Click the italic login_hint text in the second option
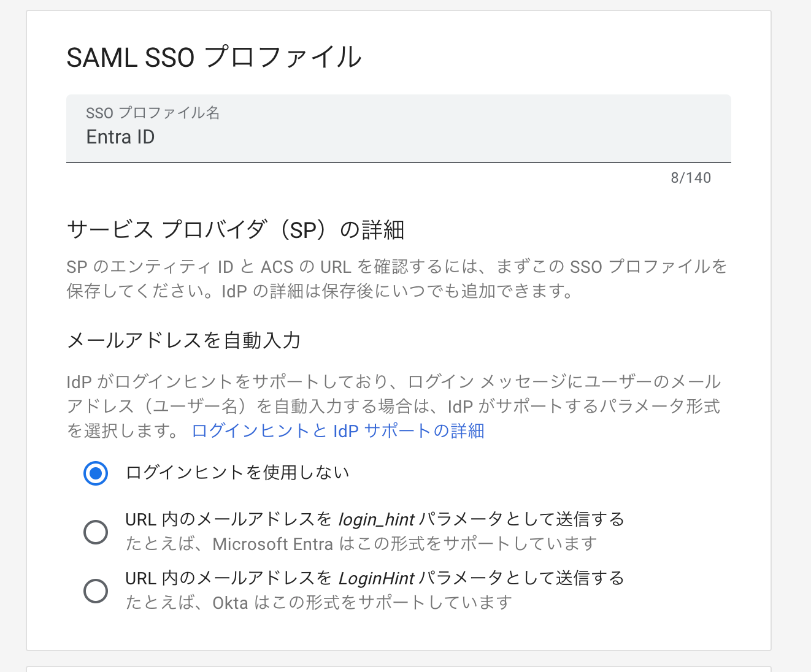This screenshot has height=672, width=811. coord(376,519)
